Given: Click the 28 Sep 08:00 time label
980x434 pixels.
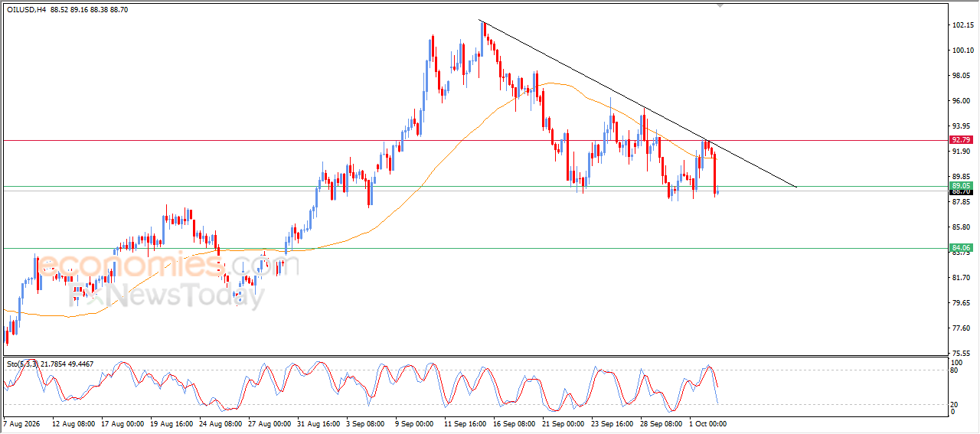Looking at the screenshot, I should click(663, 423).
